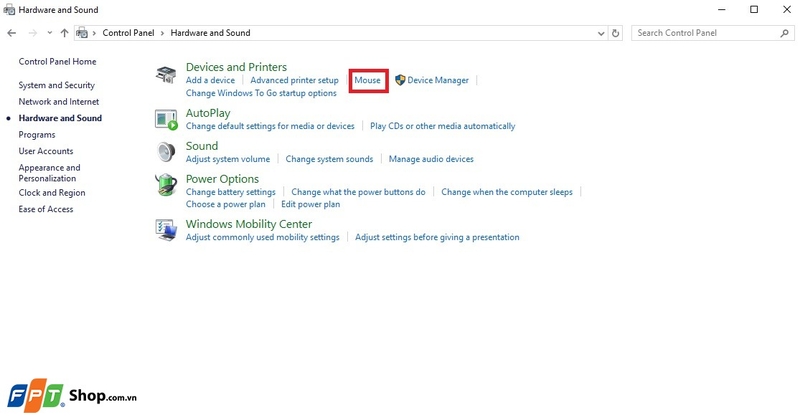Open the Programs category in sidebar
This screenshot has height=420, width=800.
coord(37,135)
